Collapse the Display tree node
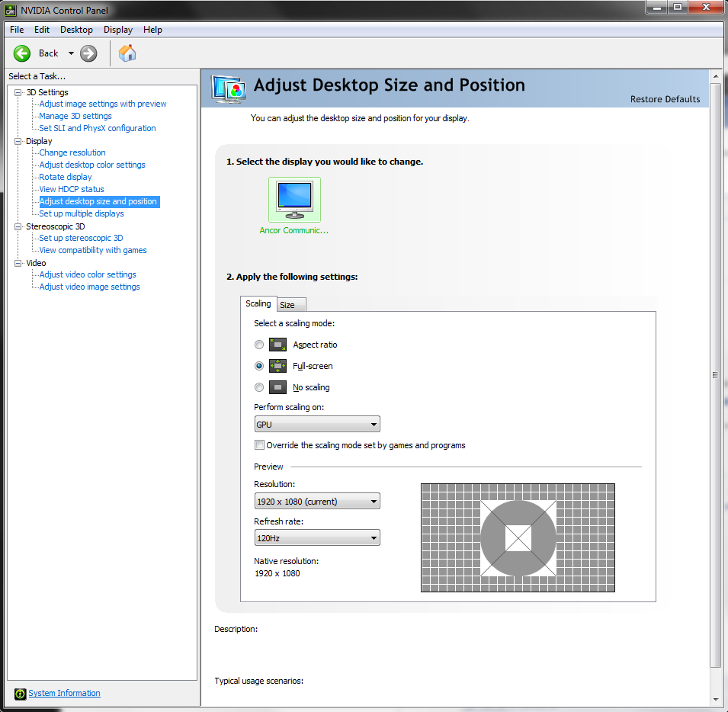Image resolution: width=728 pixels, height=712 pixels. 18,141
